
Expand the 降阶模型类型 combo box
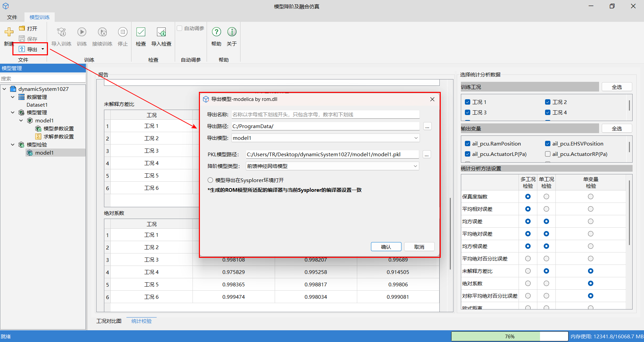(332, 166)
